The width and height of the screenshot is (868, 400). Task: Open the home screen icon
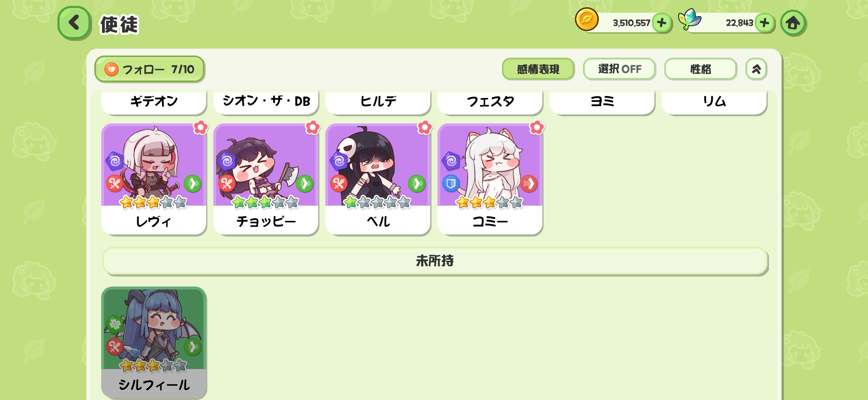click(x=793, y=23)
